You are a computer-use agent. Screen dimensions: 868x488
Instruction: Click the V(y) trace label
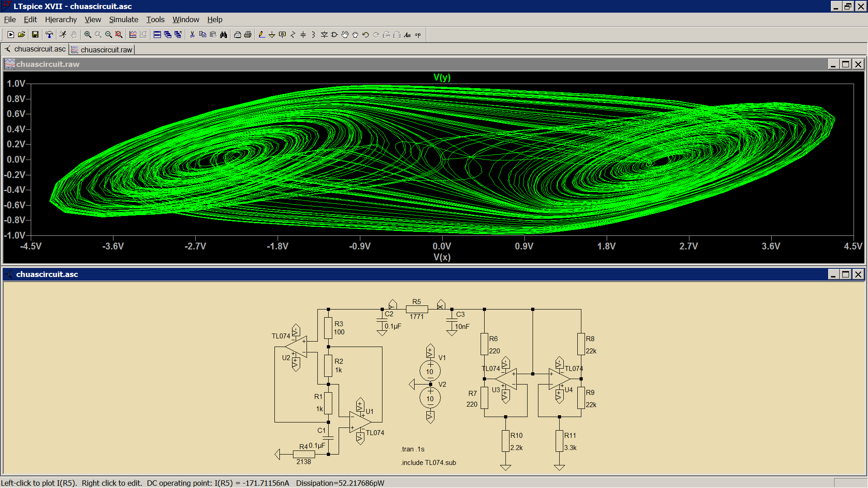[442, 77]
